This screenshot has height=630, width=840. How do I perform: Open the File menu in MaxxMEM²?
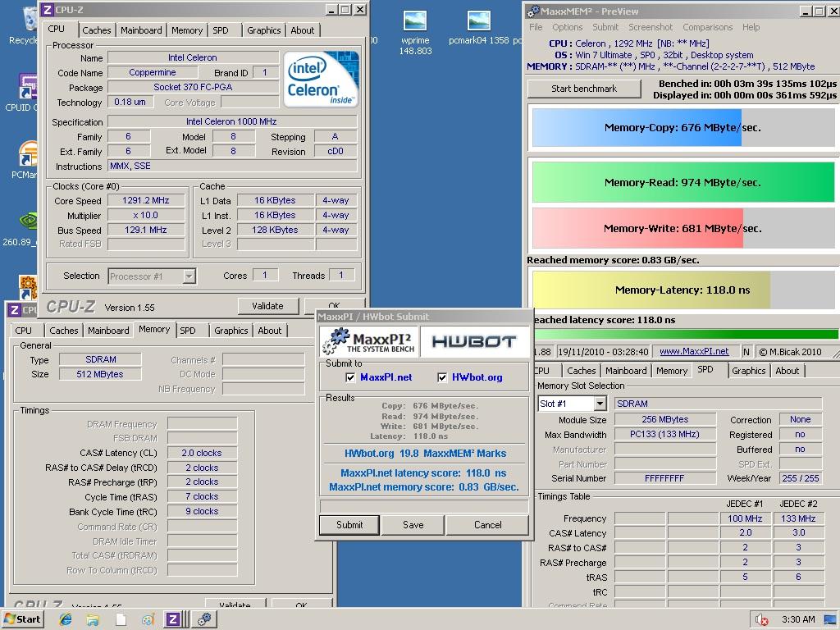536,27
